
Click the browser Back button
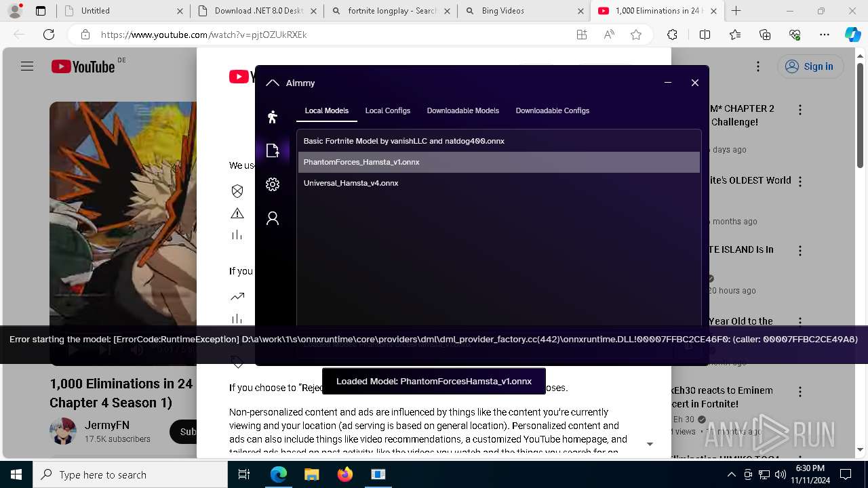pos(19,35)
